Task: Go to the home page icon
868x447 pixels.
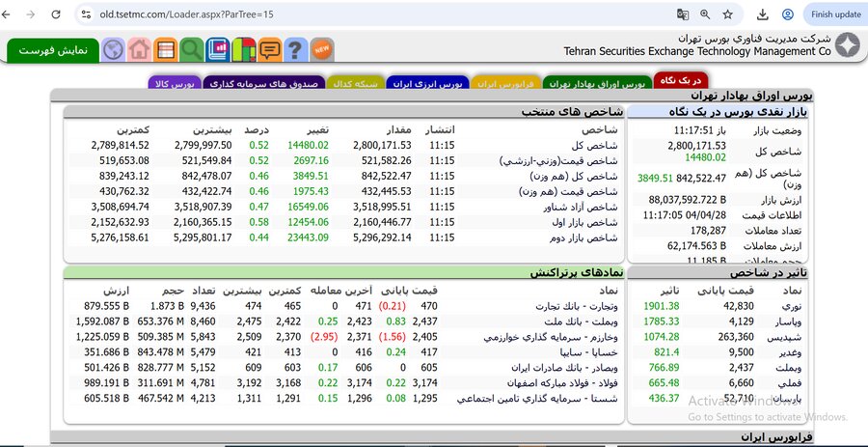Action: tap(140, 50)
